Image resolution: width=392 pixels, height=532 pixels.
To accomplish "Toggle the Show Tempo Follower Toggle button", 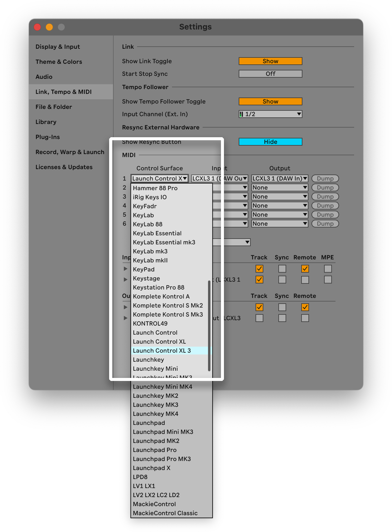I will coord(271,101).
